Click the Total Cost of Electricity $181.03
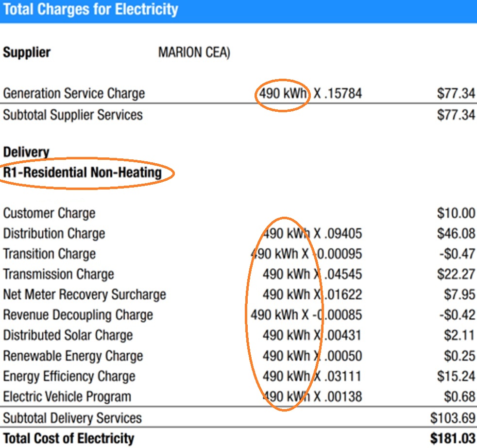The width and height of the screenshot is (477, 448). [x=452, y=439]
